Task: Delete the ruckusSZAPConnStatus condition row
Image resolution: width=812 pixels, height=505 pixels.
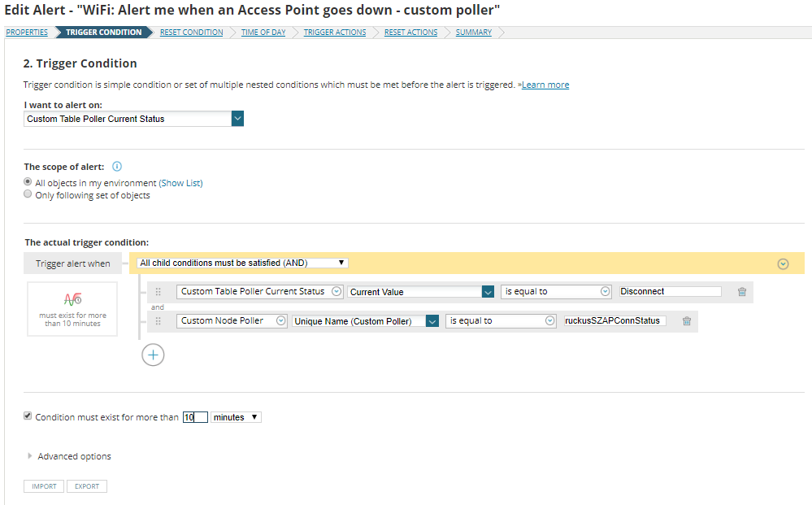Action: (687, 321)
